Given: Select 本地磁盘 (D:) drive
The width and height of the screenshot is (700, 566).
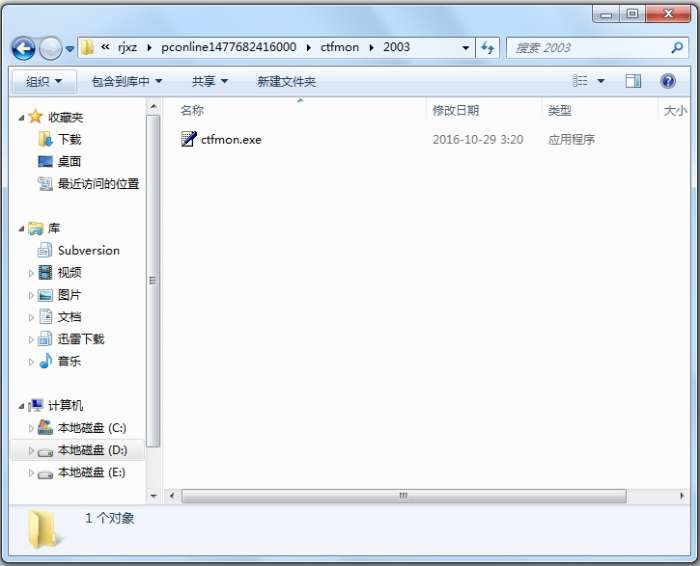Looking at the screenshot, I should (92, 450).
